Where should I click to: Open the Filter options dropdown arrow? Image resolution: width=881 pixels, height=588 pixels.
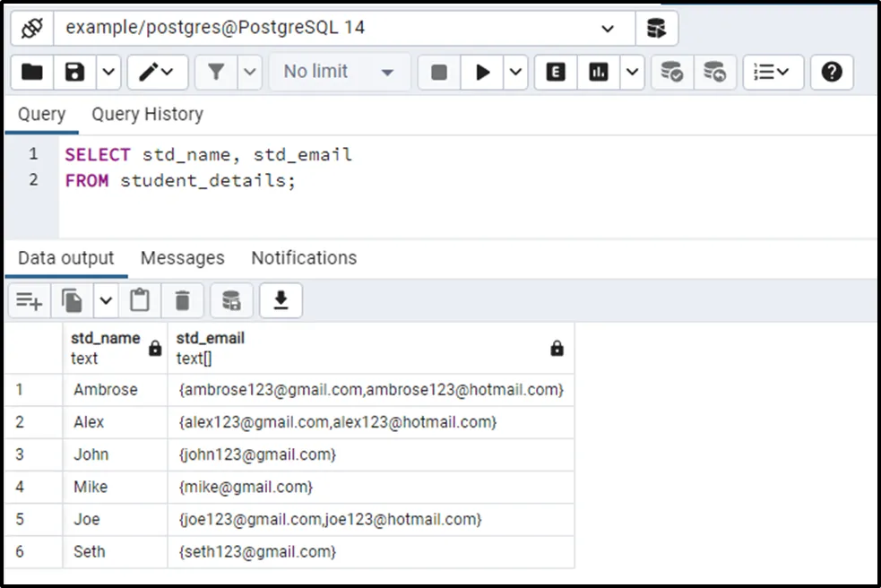pyautogui.click(x=249, y=73)
